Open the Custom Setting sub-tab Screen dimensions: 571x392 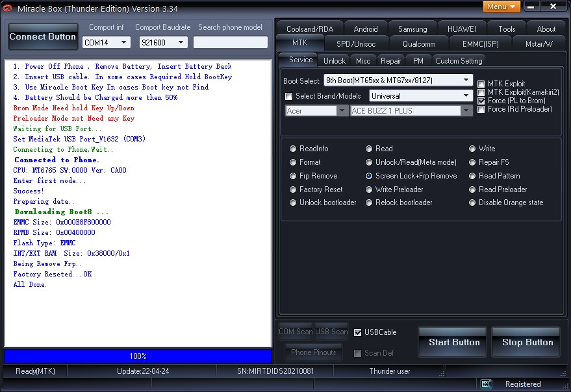click(459, 61)
